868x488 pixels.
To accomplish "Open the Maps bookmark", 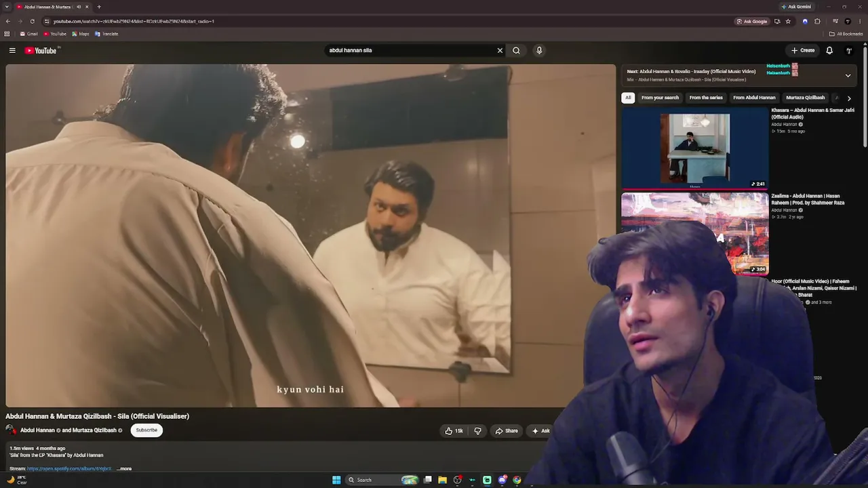I will click(81, 34).
